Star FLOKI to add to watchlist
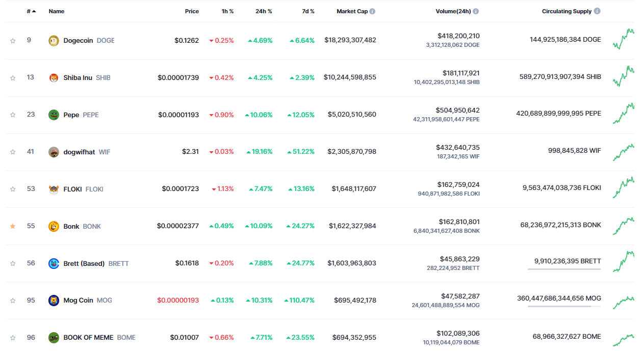The image size is (644, 353). (13, 189)
